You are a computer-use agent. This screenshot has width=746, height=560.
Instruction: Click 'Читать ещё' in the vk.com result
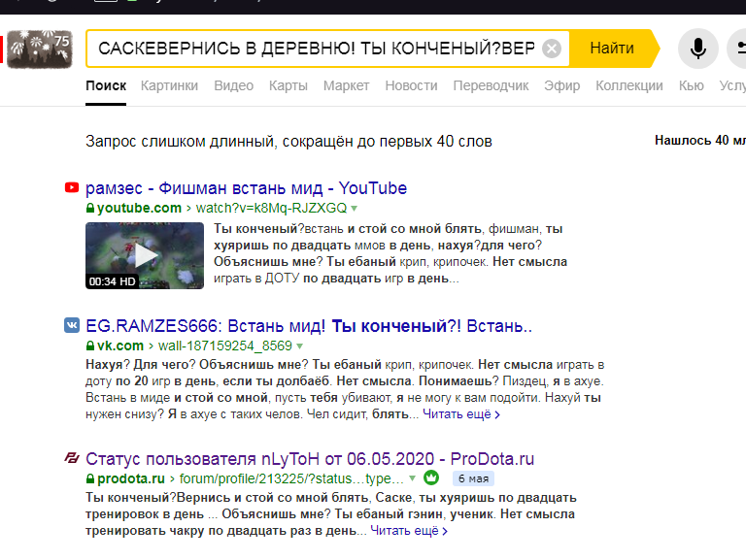click(x=461, y=414)
